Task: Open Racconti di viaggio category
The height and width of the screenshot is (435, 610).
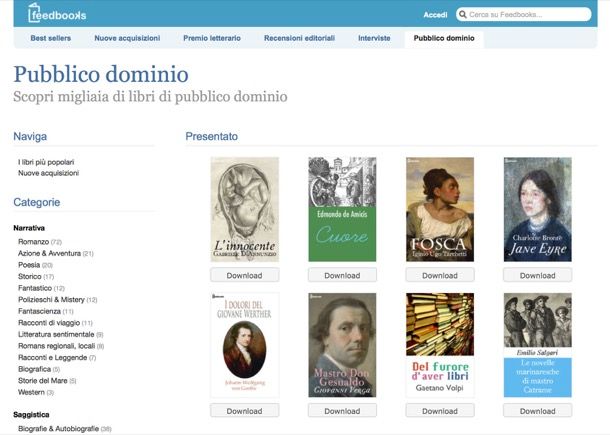Action: [49, 323]
